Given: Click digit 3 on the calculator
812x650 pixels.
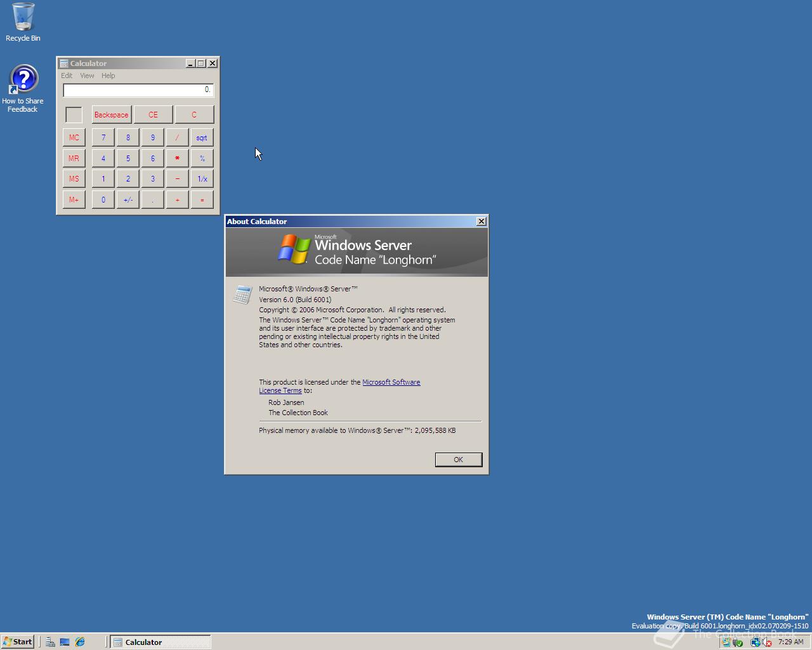Looking at the screenshot, I should [x=153, y=179].
